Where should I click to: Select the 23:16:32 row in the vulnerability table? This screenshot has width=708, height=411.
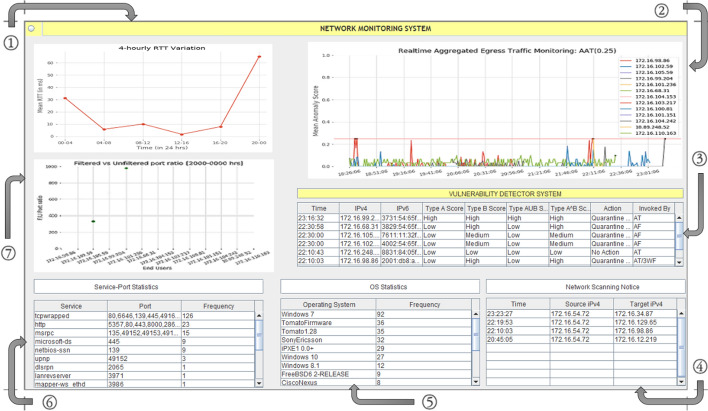[x=486, y=218]
